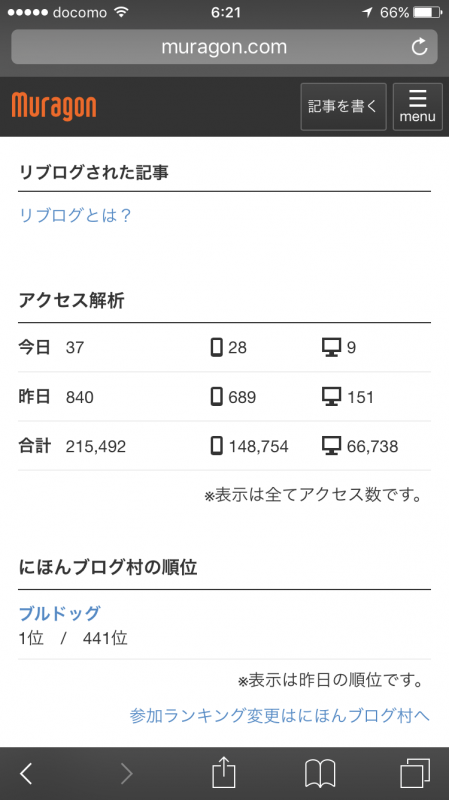Tap the battery indicator in status bar

click(x=428, y=12)
